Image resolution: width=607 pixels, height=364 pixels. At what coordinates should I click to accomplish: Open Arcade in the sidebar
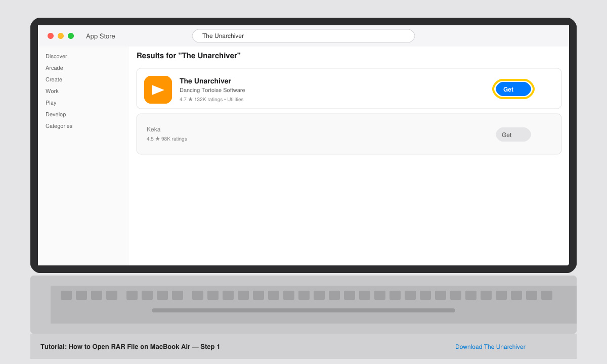coord(54,68)
